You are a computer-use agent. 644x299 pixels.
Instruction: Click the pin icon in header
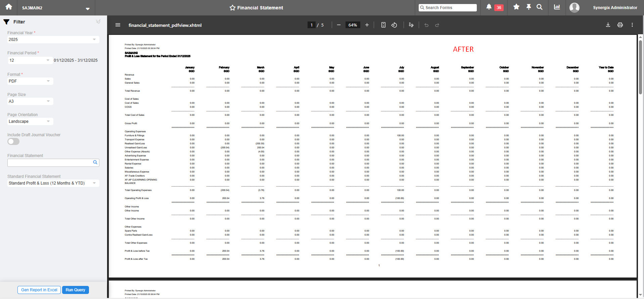(528, 7)
